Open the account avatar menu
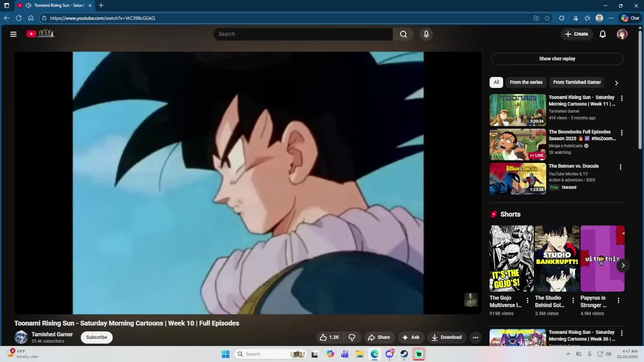The image size is (644, 362). point(622,34)
